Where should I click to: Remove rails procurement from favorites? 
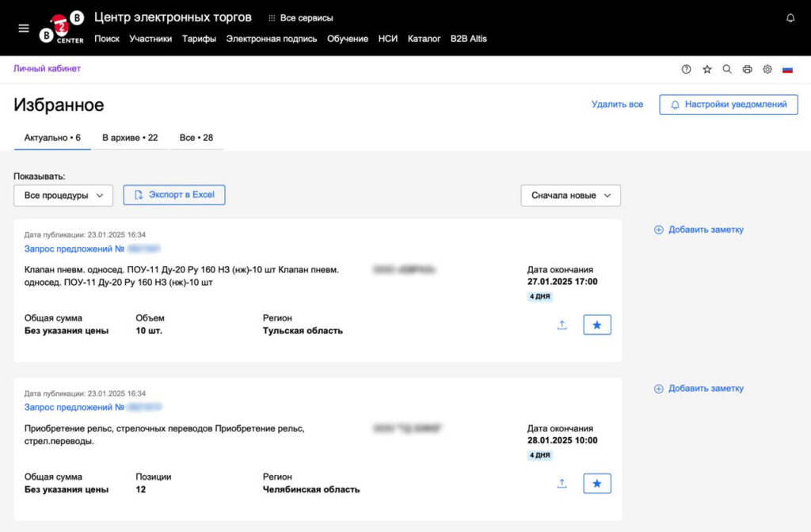coord(597,484)
